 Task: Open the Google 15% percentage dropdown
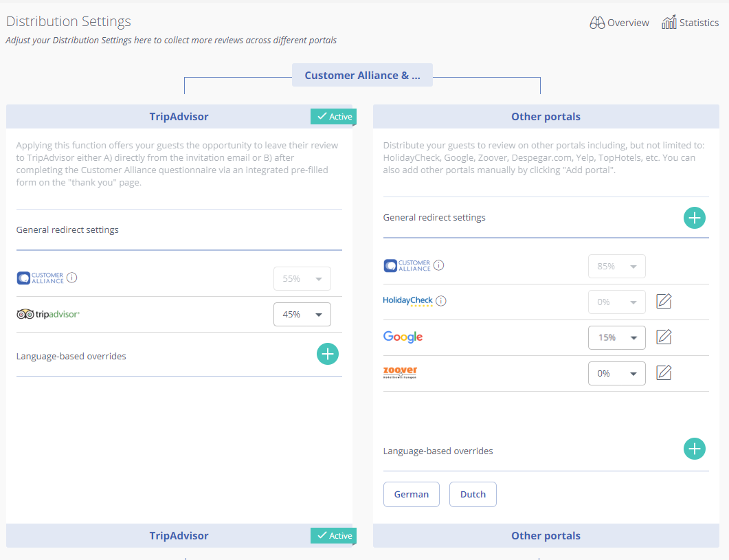point(617,337)
